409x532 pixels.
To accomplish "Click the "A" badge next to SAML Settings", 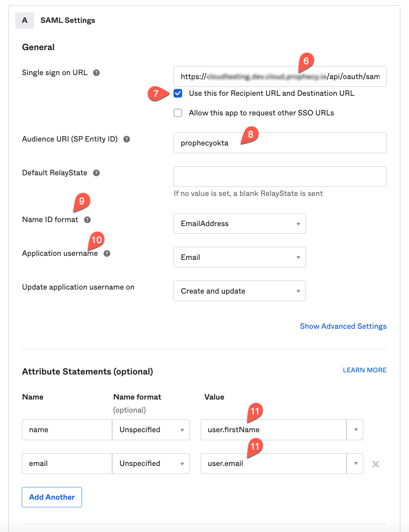I will tap(24, 20).
